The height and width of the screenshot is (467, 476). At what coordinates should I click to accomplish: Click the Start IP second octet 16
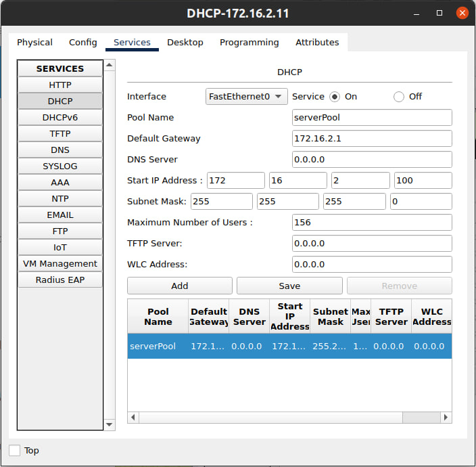298,180
